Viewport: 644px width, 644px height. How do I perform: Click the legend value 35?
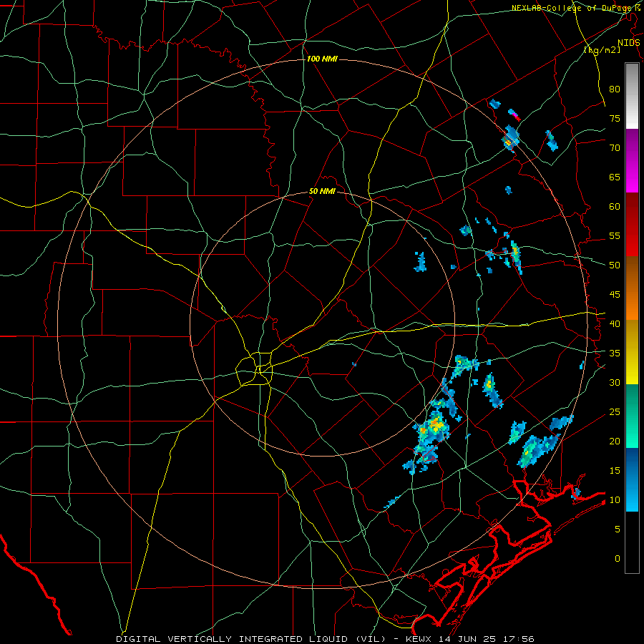[615, 353]
